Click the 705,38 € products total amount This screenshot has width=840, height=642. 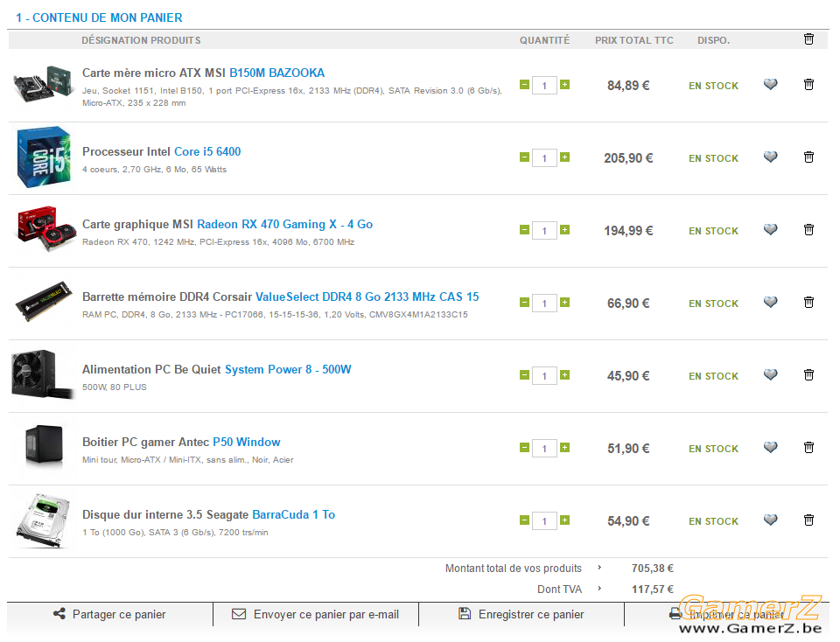(x=652, y=569)
